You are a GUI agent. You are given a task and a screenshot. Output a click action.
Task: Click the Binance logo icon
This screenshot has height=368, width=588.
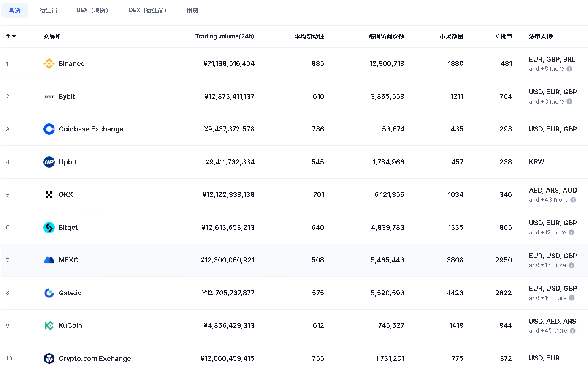coord(49,64)
